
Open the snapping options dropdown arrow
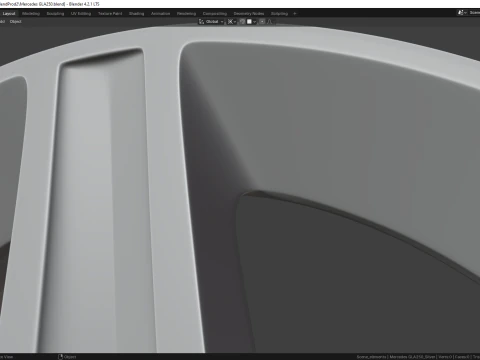click(x=254, y=22)
